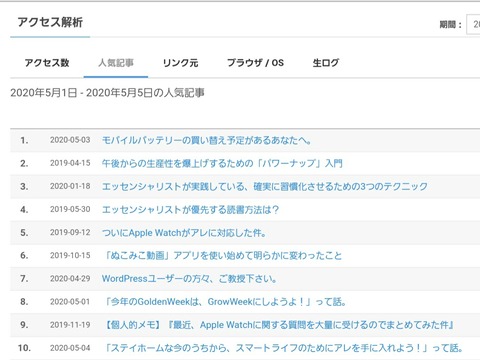Switch to ブラウザ / OS tab
Image resolution: width=480 pixels, height=360 pixels.
click(255, 63)
